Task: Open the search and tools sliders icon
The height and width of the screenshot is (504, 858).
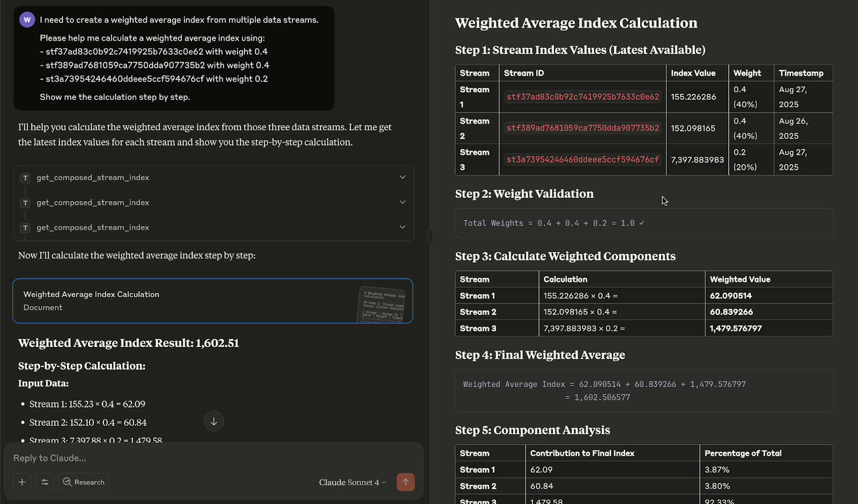Action: tap(45, 482)
